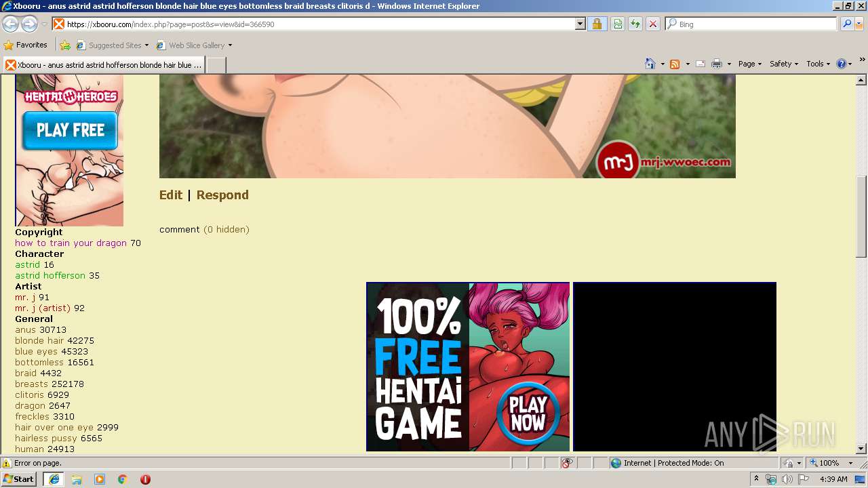This screenshot has width=868, height=488.
Task: Click the address bar URL field
Action: 319,24
